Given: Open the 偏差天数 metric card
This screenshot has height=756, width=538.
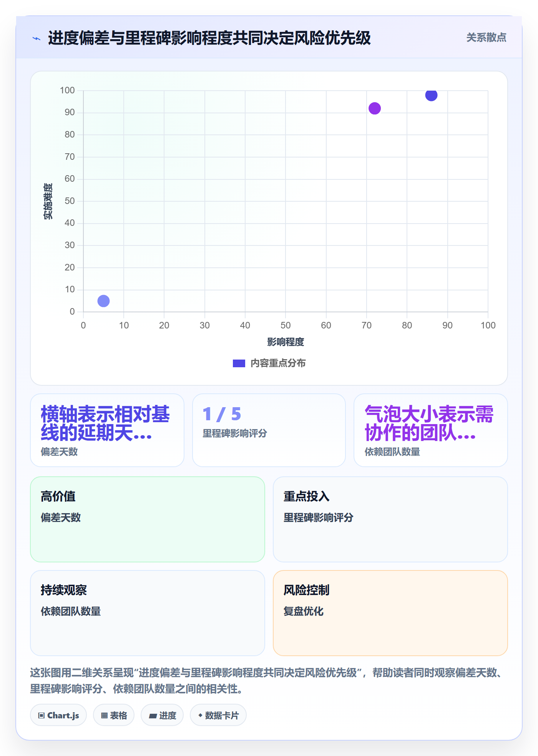Looking at the screenshot, I should point(107,430).
